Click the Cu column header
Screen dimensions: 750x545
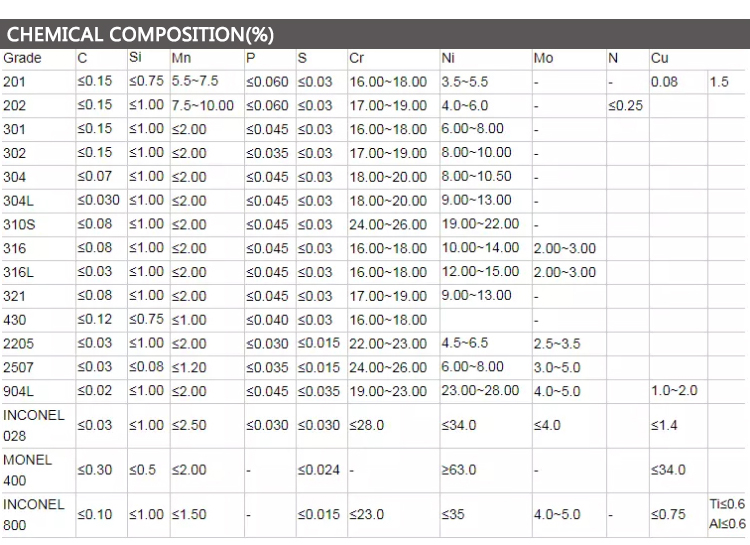[x=660, y=58]
